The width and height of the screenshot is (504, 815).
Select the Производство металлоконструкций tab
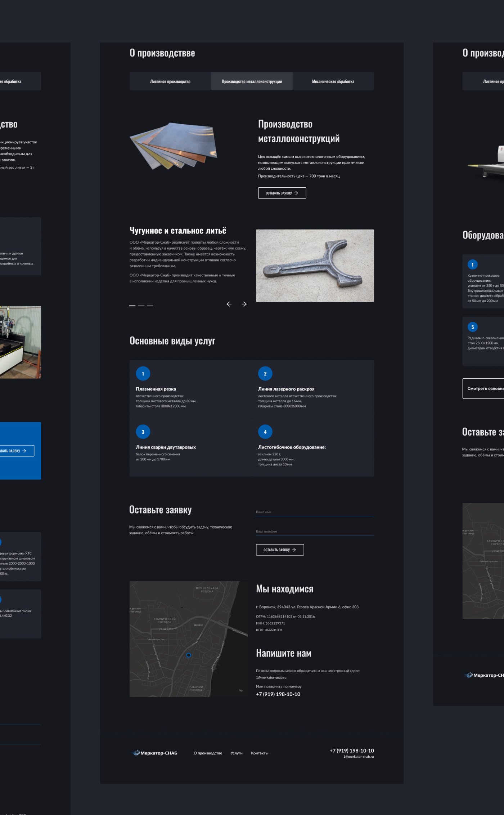[x=252, y=81]
